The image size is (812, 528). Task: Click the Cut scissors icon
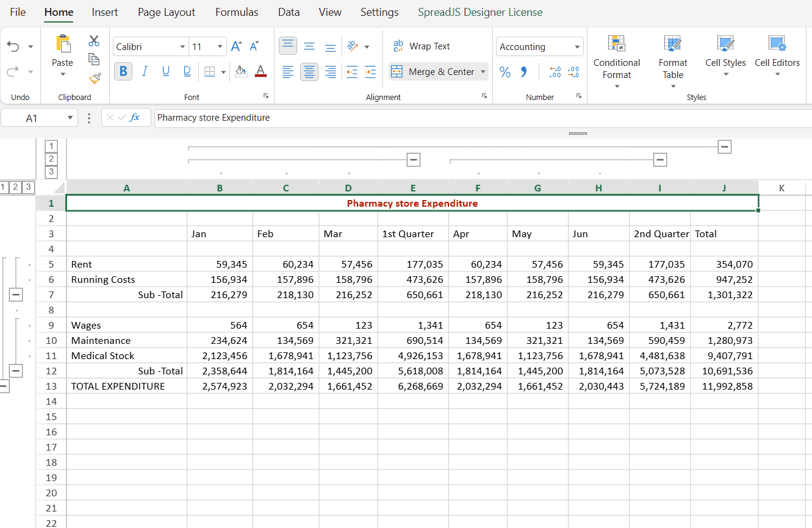(94, 41)
